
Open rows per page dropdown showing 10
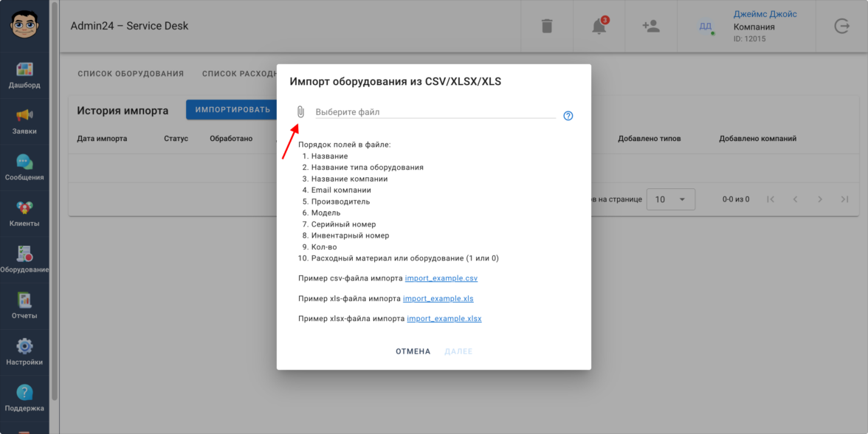671,199
